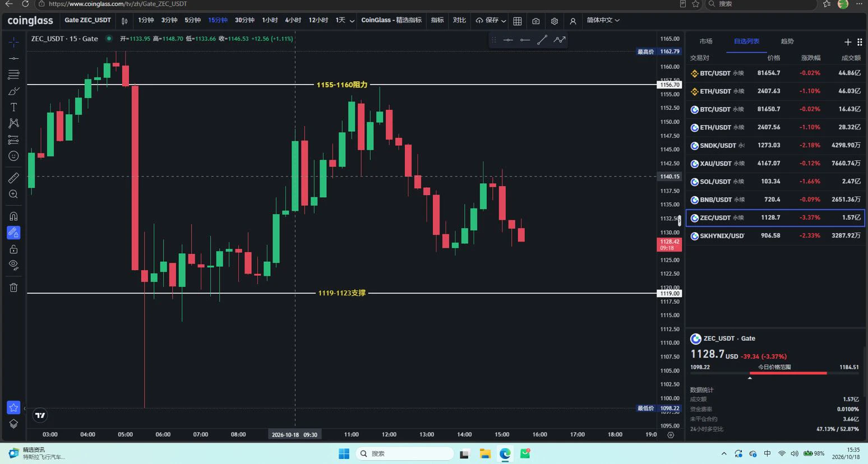Select the polyline path favorite tool
The height and width of the screenshot is (464, 868).
coord(560,40)
